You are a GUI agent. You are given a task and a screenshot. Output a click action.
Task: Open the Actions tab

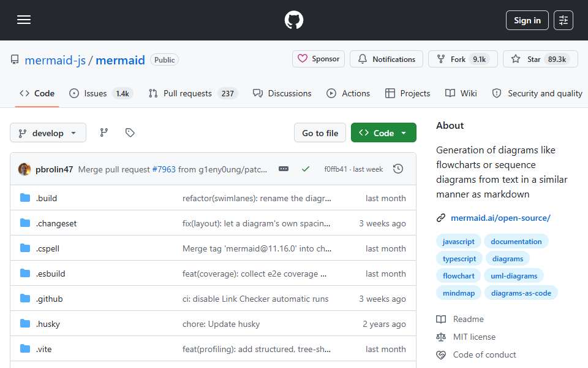348,93
